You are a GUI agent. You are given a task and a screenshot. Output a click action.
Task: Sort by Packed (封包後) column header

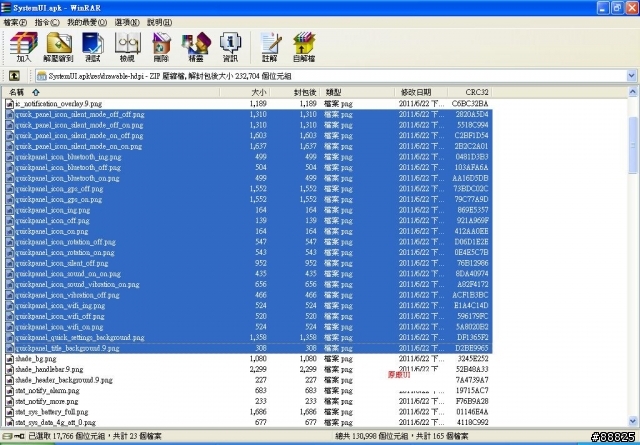[295, 92]
